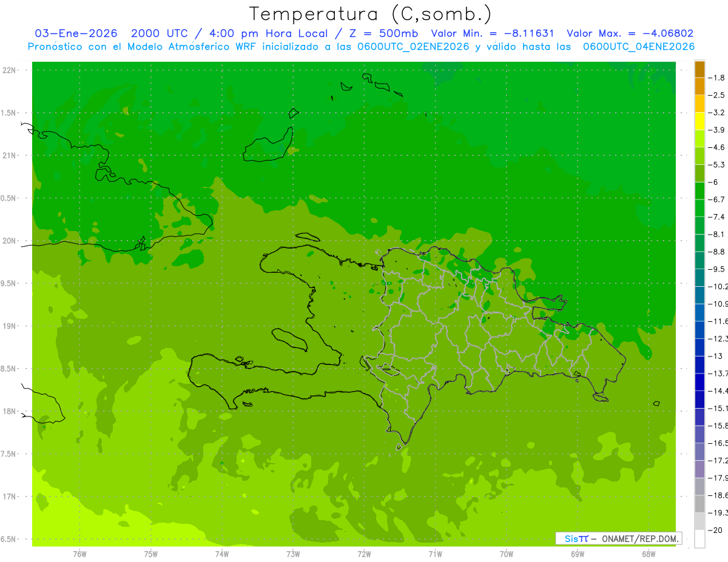Screen dimensions: 728x562
Task: Click the "18N" latitude tick label
Action: point(10,411)
